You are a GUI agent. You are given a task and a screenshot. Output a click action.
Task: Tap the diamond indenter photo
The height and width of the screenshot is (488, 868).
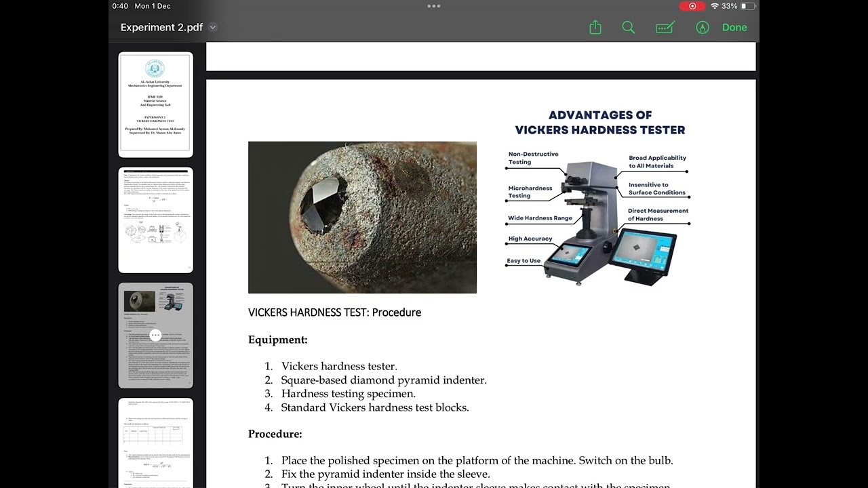tap(362, 217)
